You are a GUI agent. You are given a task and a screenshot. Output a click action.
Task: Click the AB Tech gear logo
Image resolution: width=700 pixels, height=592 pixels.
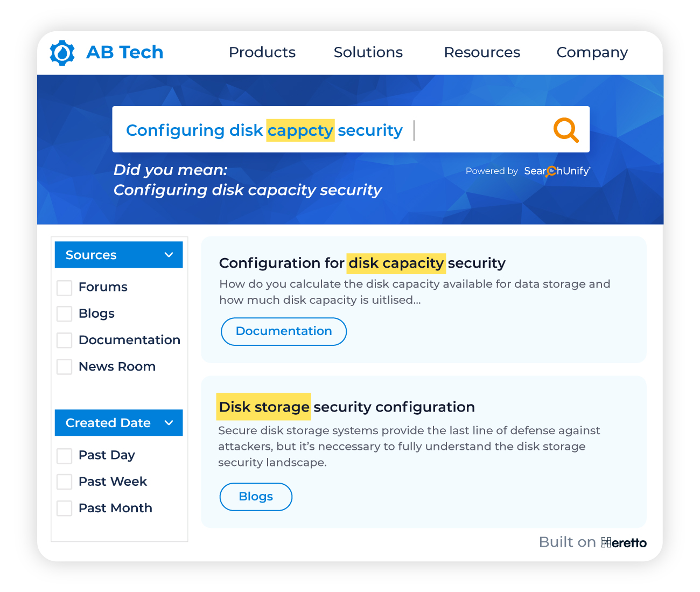(62, 53)
